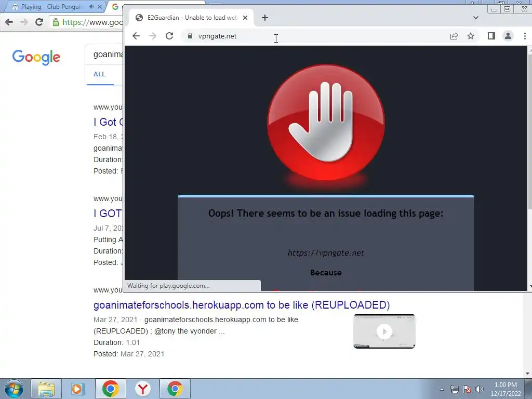Open Yandex browser taskbar icon

click(142, 389)
